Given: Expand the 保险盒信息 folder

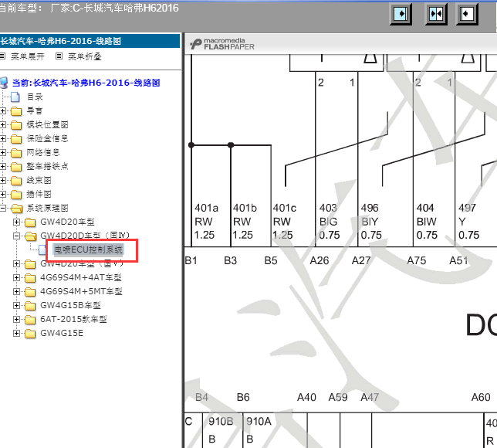Looking at the screenshot, I should tap(3, 139).
